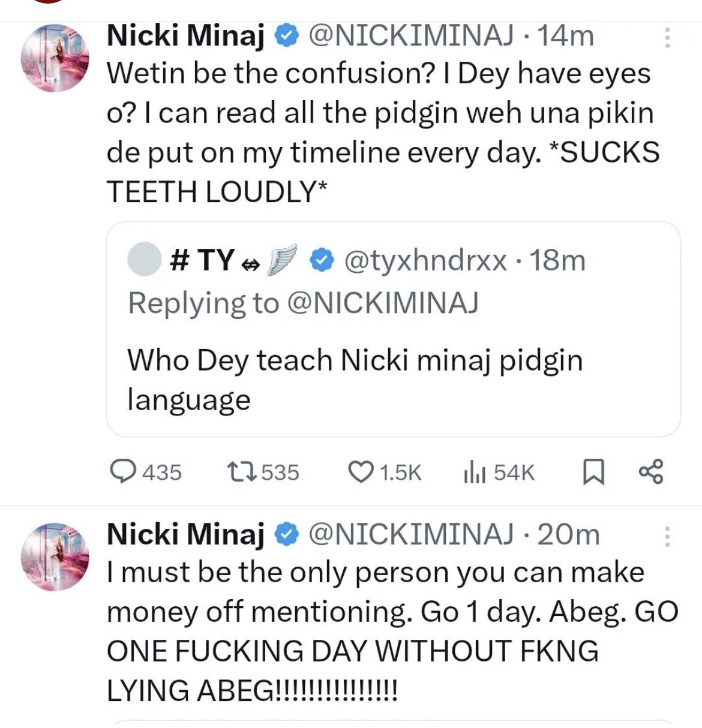Bookmark the first Nicki Minaj tweet
This screenshot has height=728, width=702.
pos(593,472)
